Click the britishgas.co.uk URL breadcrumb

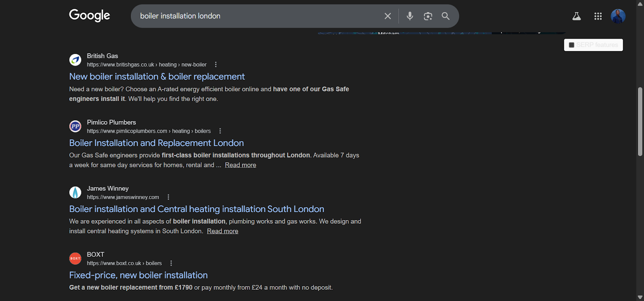point(147,64)
